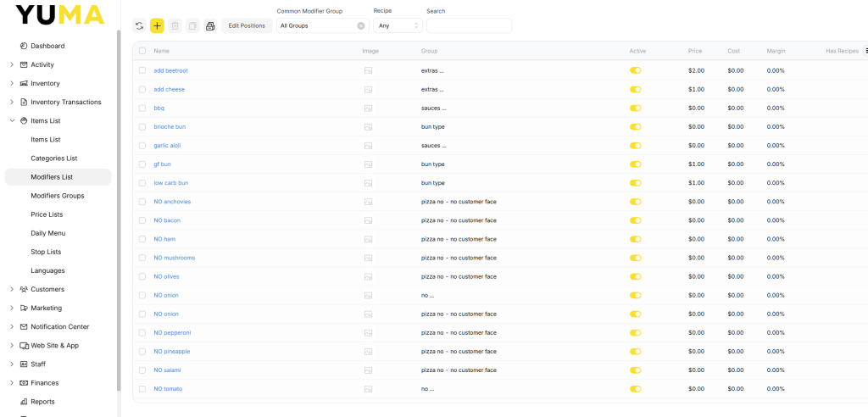Tick the select-all checkbox in the table header
The image size is (868, 417).
pyautogui.click(x=142, y=50)
